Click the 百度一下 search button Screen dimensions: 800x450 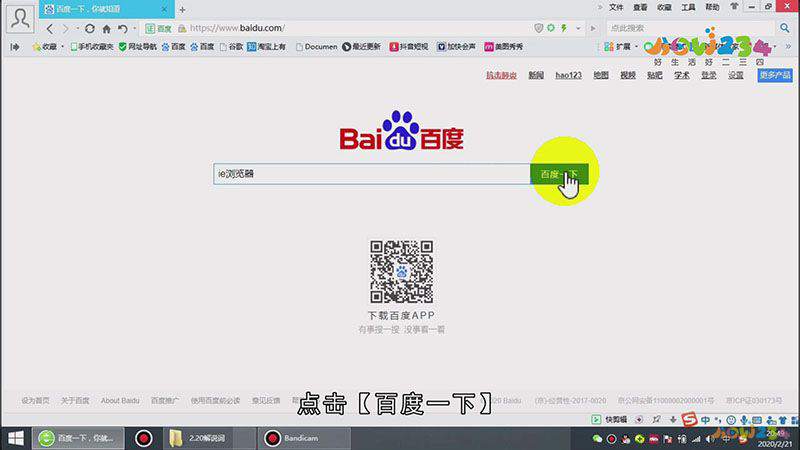click(x=559, y=174)
